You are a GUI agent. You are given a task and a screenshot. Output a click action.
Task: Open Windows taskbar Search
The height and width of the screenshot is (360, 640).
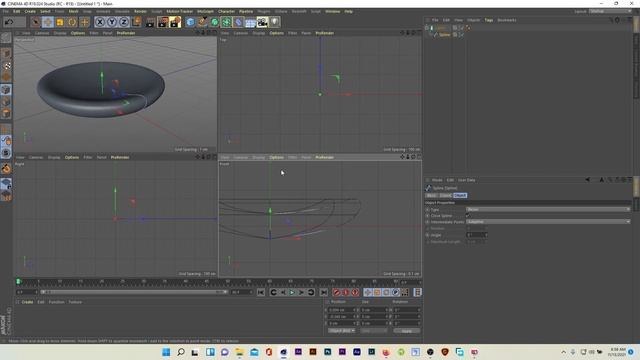[181, 352]
